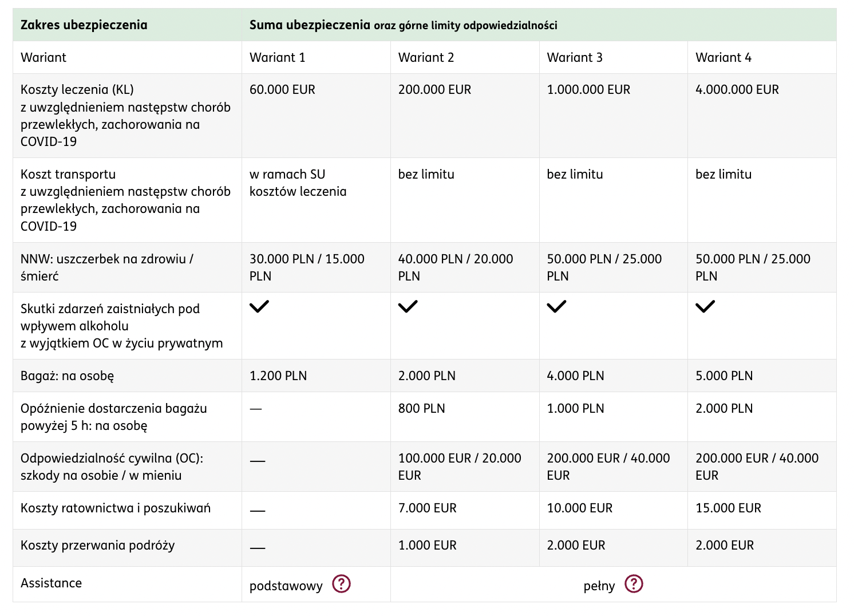
Task: Click alcohol coverage checkmark under Wariant 1
Action: pyautogui.click(x=259, y=306)
